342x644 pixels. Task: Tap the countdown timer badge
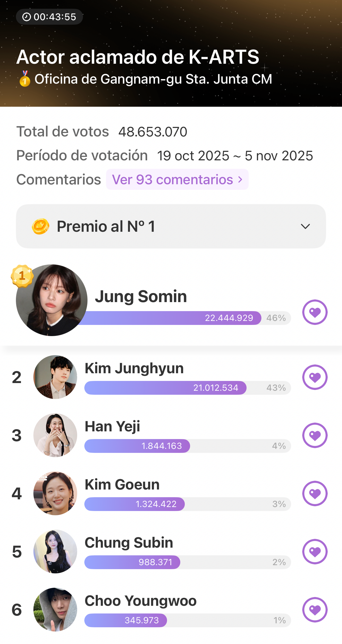pyautogui.click(x=50, y=17)
